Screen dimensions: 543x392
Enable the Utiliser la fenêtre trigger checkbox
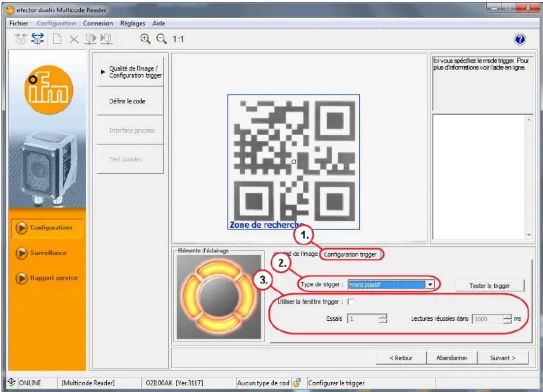[x=351, y=302]
